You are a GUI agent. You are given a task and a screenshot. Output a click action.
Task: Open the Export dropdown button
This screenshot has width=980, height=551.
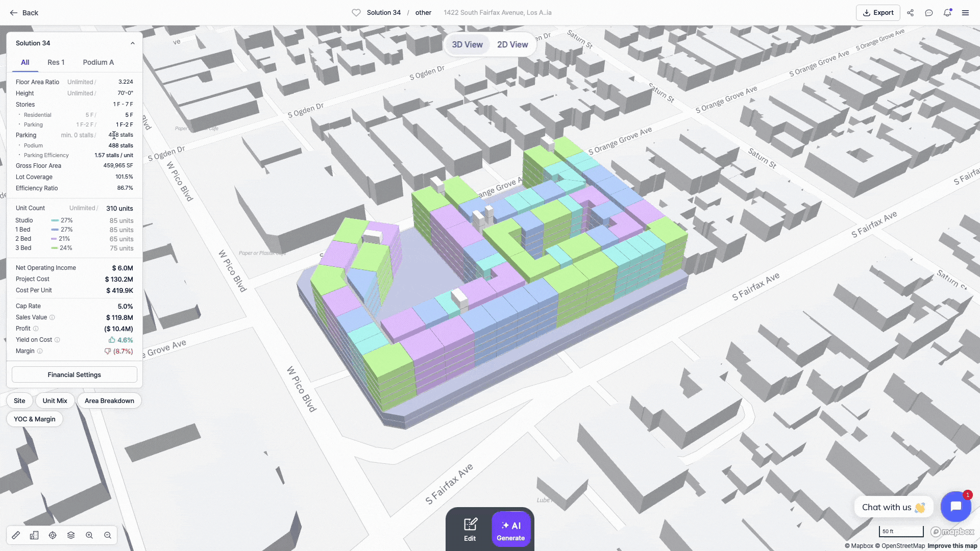pos(878,13)
